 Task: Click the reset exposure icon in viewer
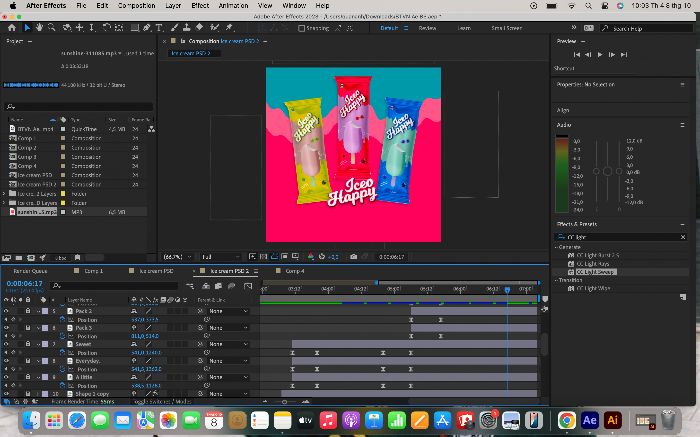click(x=321, y=257)
